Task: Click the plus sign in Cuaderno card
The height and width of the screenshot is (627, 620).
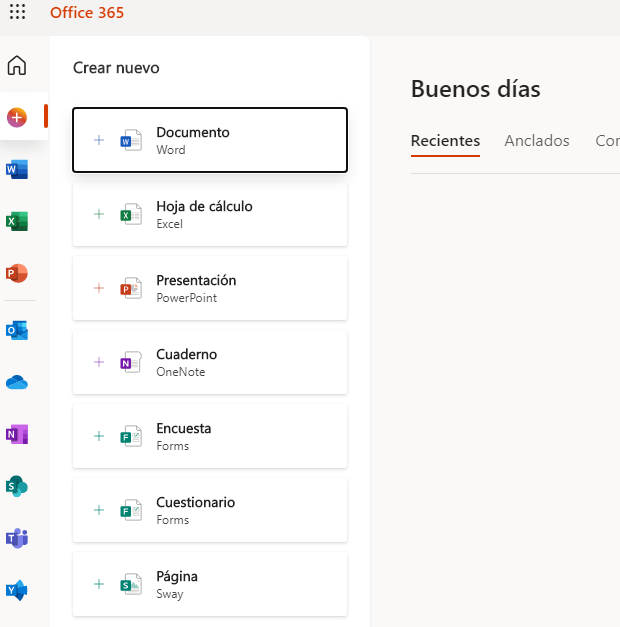Action: click(99, 362)
